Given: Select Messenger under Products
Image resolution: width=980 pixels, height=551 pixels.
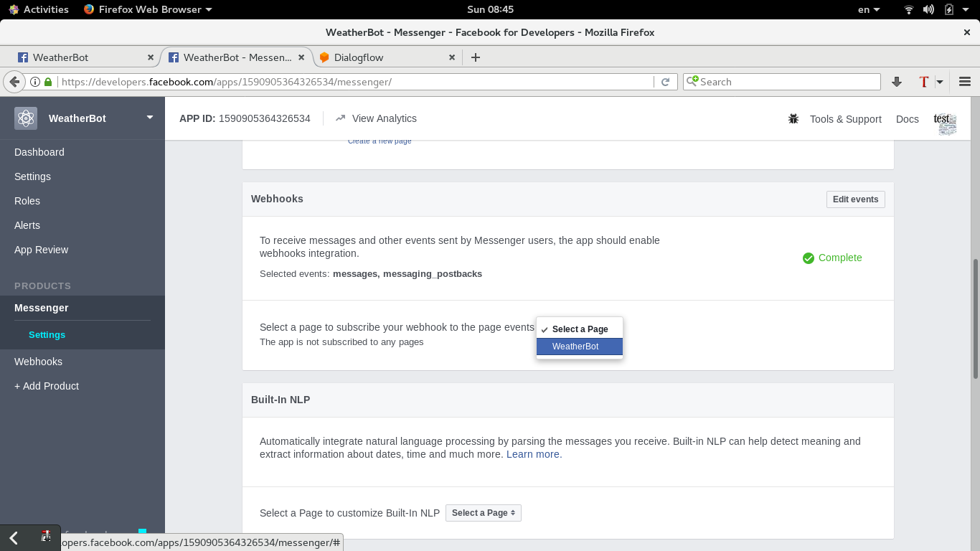Looking at the screenshot, I should 42,308.
